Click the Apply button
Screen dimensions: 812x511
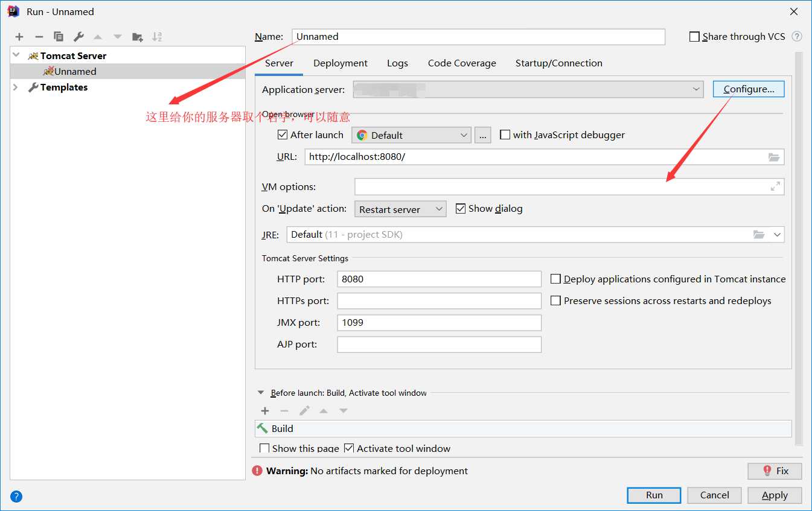775,495
